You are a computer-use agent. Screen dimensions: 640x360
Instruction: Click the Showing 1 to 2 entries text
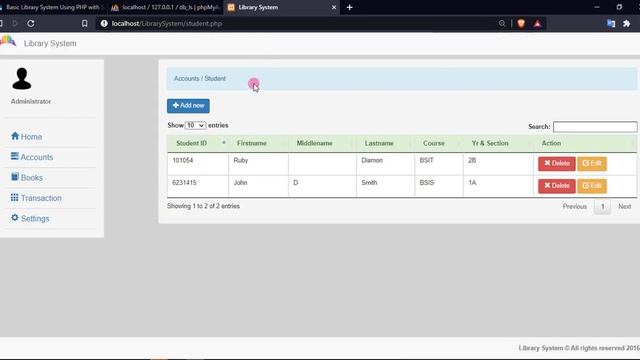click(x=203, y=206)
